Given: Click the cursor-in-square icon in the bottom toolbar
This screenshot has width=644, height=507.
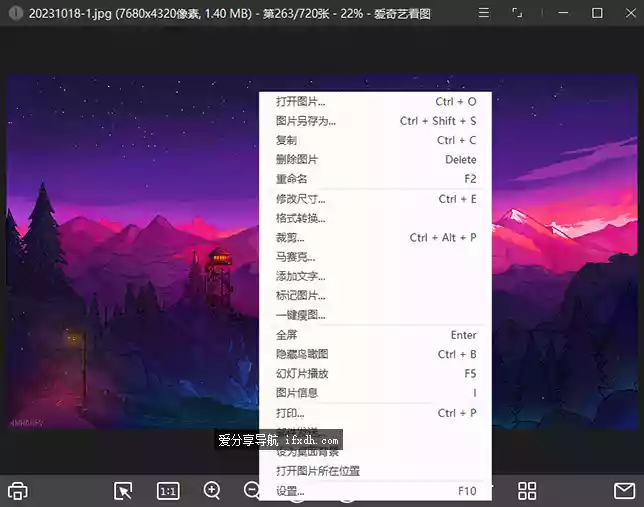Looking at the screenshot, I should click(x=123, y=491).
